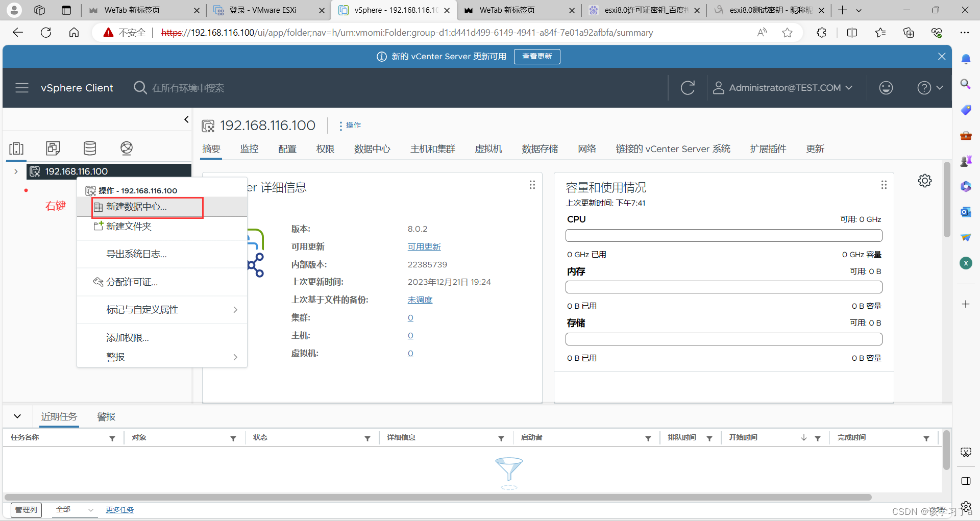The width and height of the screenshot is (980, 521).
Task: Open Edge sidebar Outlook icon
Action: (x=966, y=212)
